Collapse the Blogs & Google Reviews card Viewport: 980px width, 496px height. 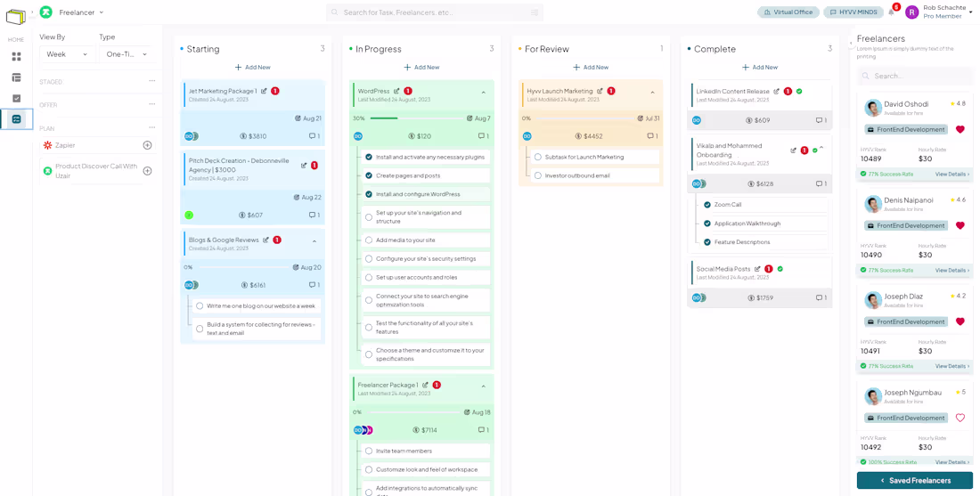coord(314,241)
